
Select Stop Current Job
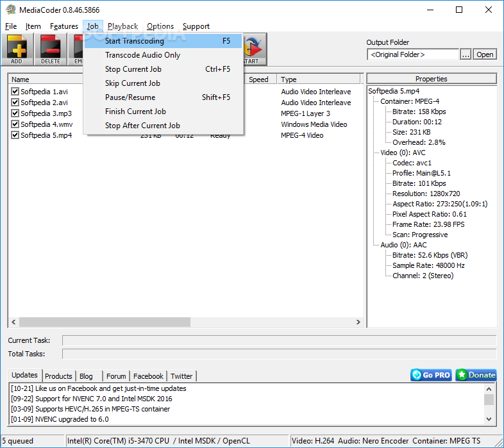(164, 69)
